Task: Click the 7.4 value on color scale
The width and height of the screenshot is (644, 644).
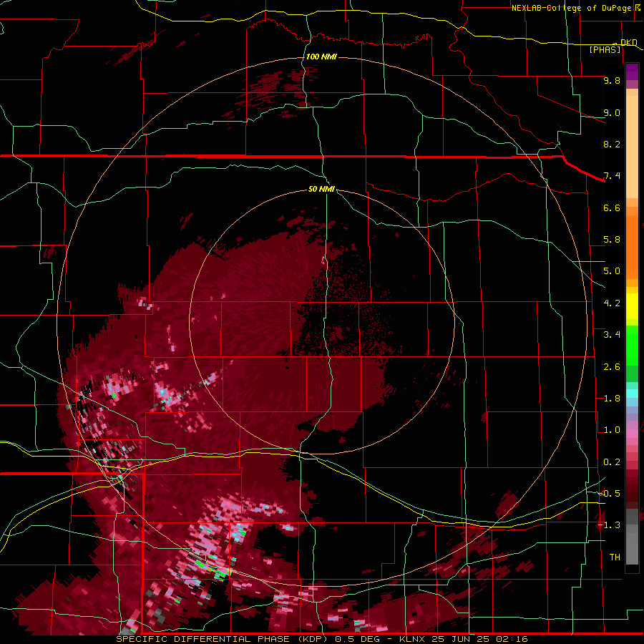Action: pos(612,176)
